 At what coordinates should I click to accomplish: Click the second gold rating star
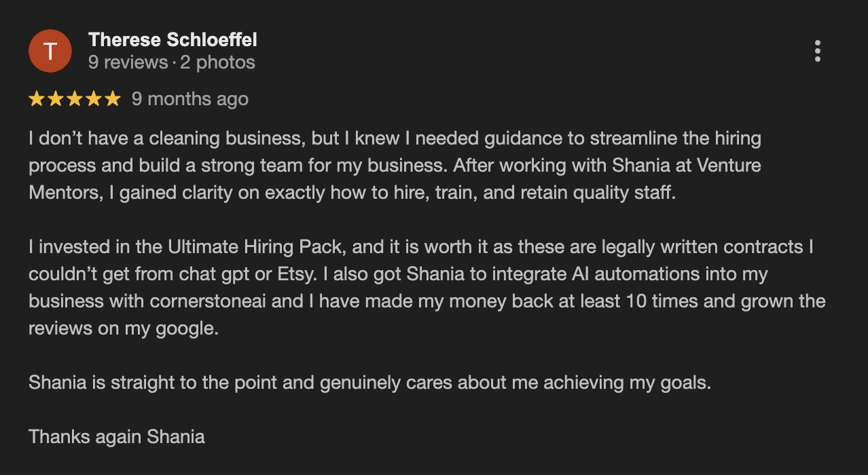[56, 99]
